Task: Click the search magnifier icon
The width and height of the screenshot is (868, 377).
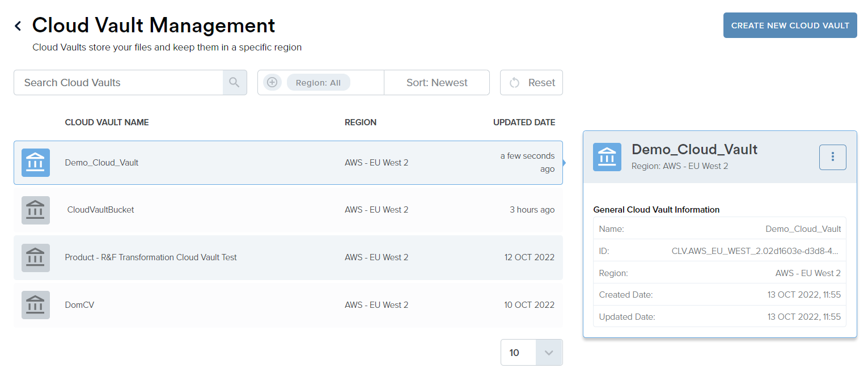Action: click(x=234, y=82)
